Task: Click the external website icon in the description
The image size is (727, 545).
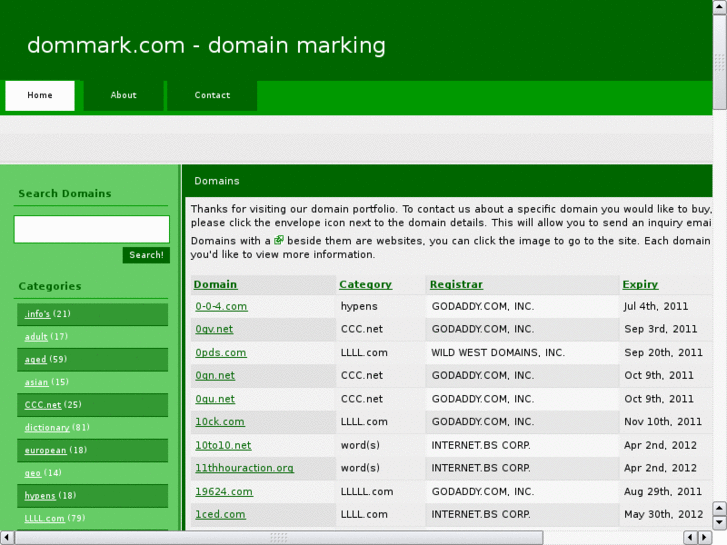Action: [x=279, y=241]
